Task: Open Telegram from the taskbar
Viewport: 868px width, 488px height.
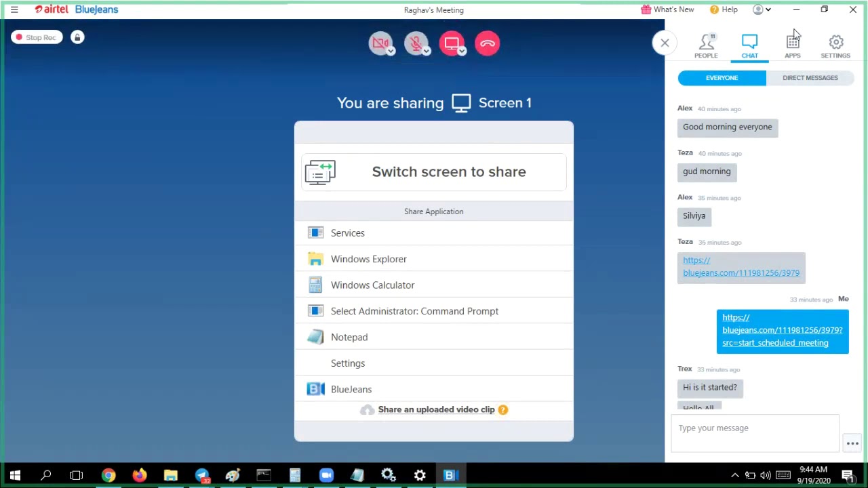Action: coord(202,475)
